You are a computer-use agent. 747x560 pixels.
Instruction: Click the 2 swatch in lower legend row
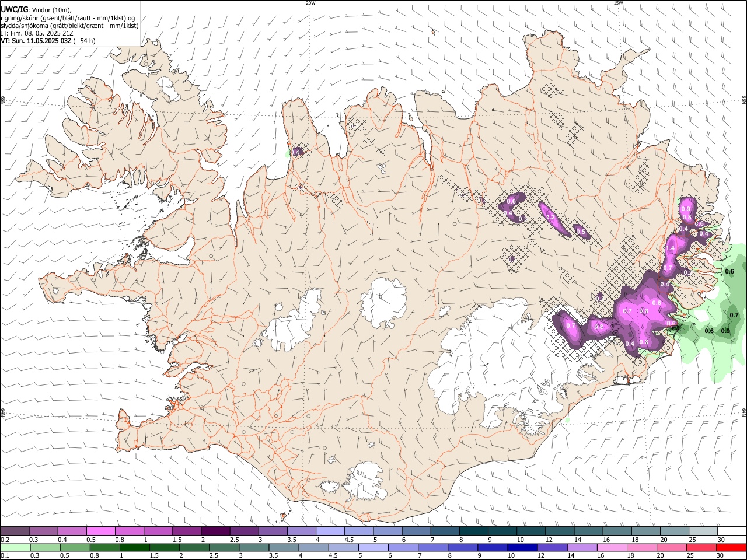point(194,548)
